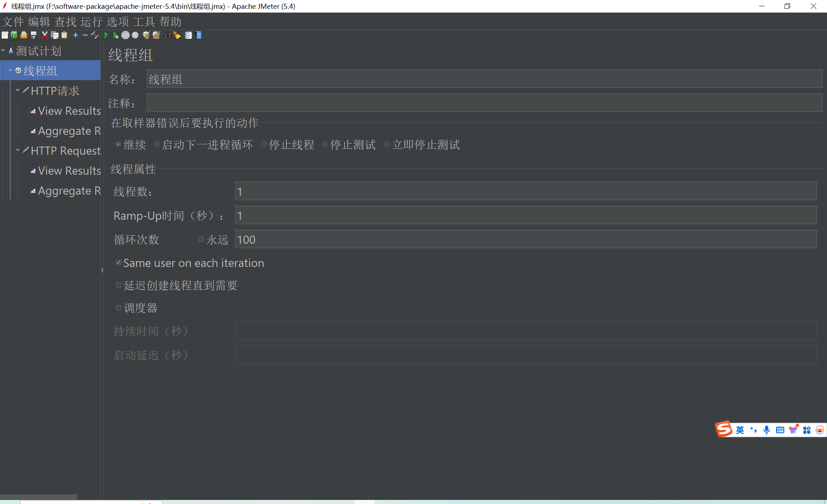Enable the 调度器 scheduler checkbox
The width and height of the screenshot is (827, 504).
point(119,308)
